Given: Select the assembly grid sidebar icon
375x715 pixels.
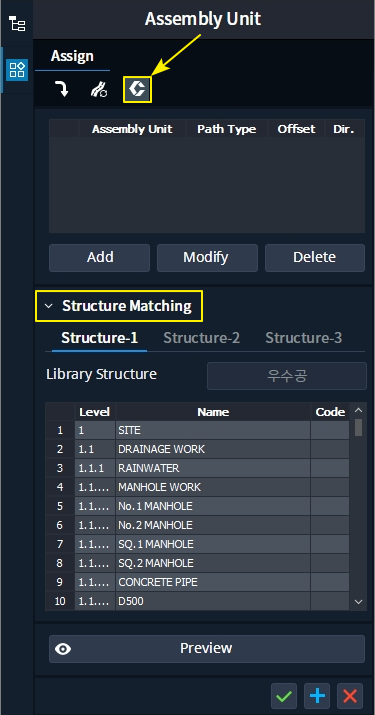Looking at the screenshot, I should (18, 70).
